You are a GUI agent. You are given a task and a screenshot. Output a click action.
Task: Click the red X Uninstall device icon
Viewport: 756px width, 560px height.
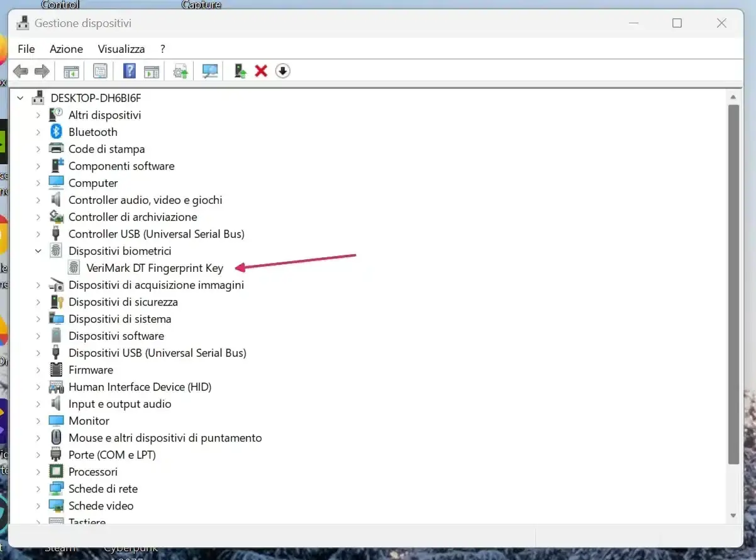[x=261, y=71]
